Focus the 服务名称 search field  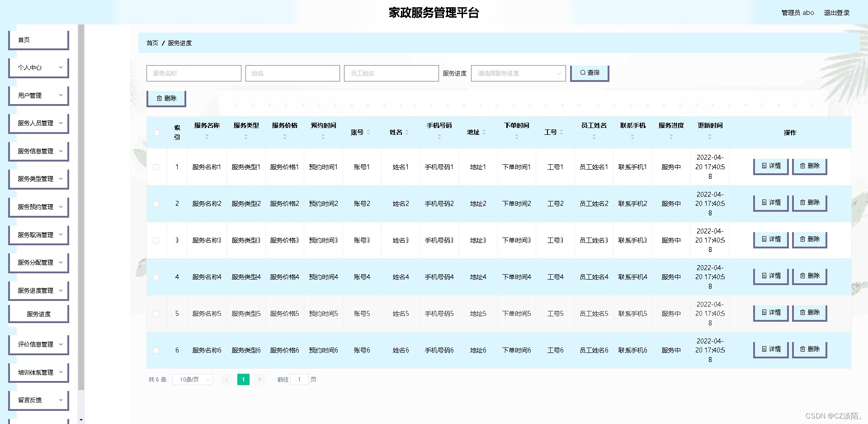coord(193,73)
